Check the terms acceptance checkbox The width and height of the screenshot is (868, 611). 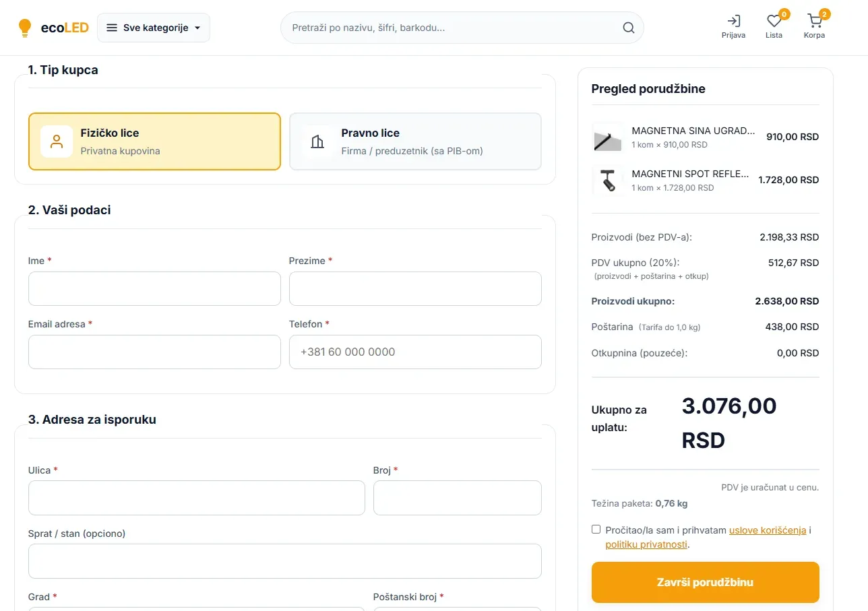coord(596,529)
